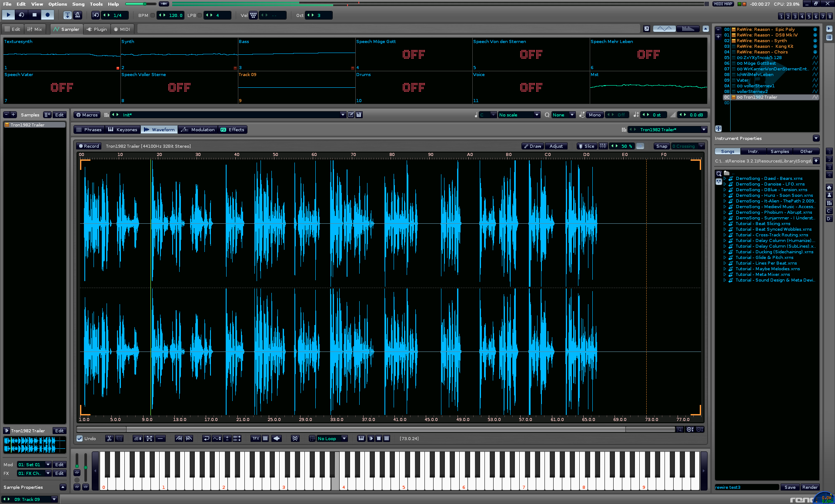This screenshot has height=504, width=835.
Task: Toggle pattern follow in the transport bar
Action: tap(67, 15)
